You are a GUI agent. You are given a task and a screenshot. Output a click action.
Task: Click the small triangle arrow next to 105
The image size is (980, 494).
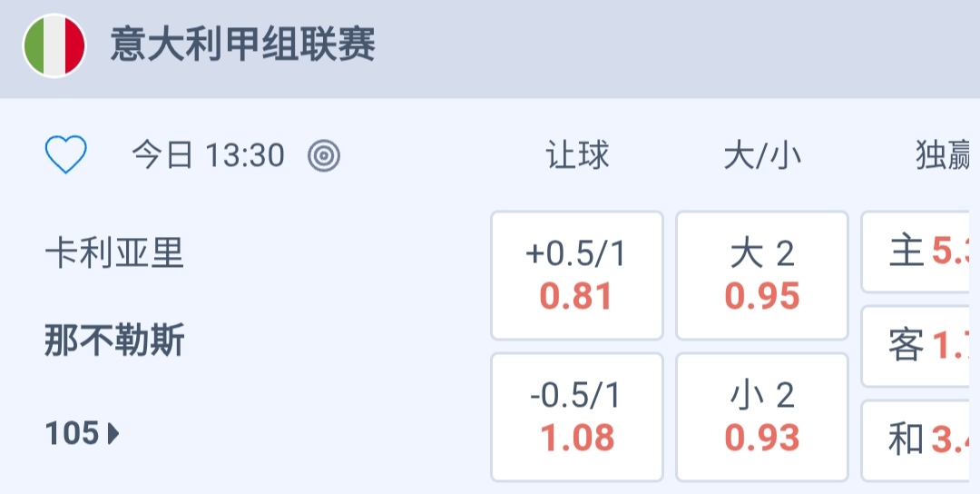113,435
